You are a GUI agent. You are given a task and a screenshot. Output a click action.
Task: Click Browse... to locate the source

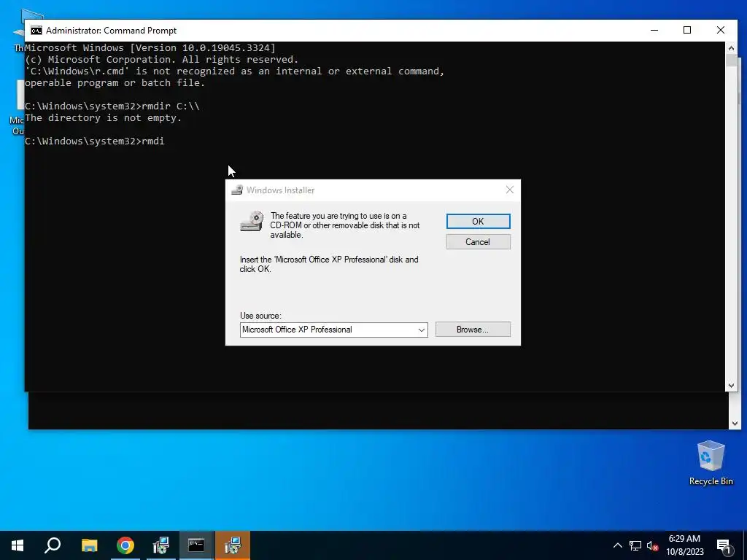tap(473, 330)
